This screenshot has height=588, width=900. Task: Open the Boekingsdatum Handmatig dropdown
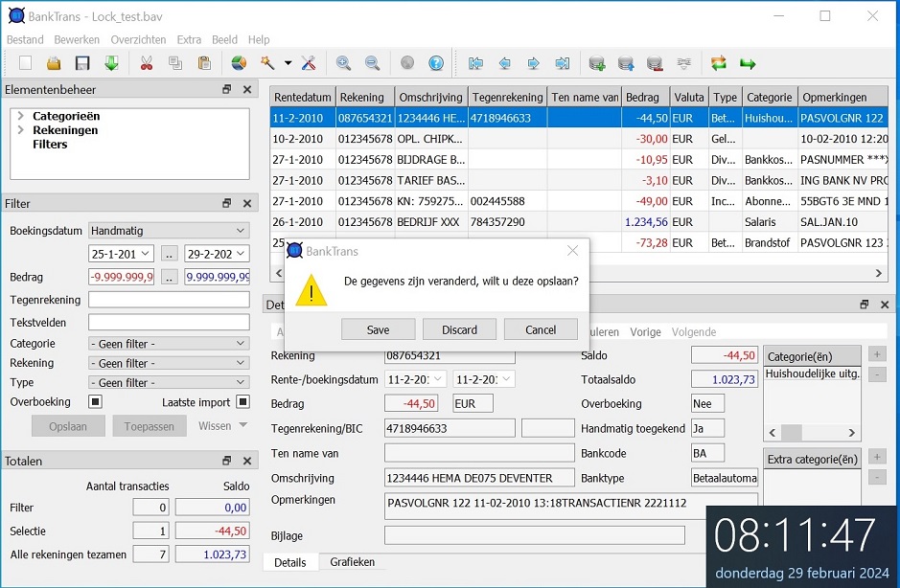click(169, 231)
